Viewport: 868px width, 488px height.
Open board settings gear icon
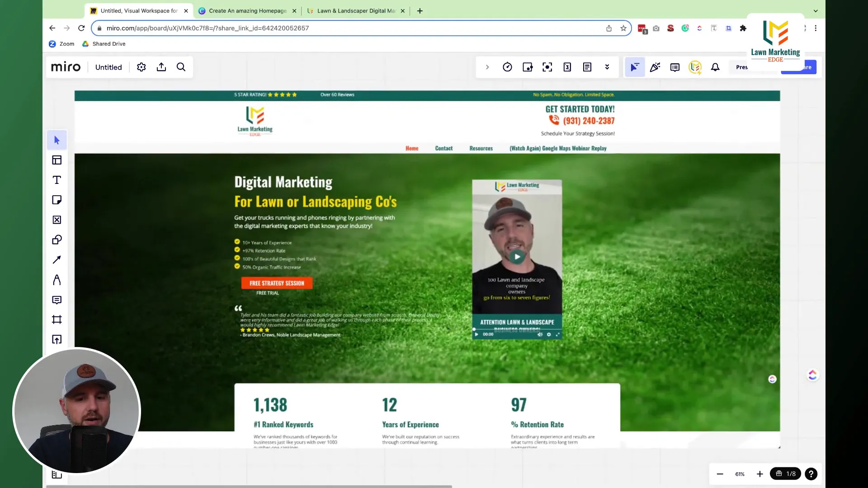coord(142,67)
